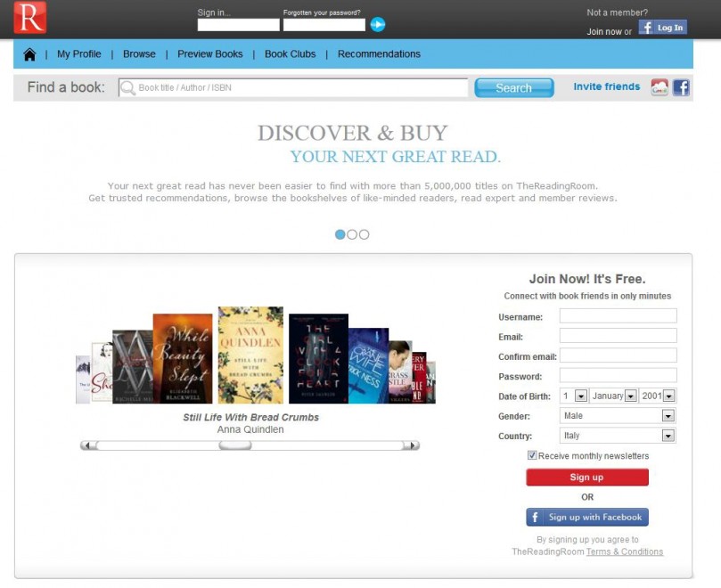Open the birth month January dropdown

613,396
